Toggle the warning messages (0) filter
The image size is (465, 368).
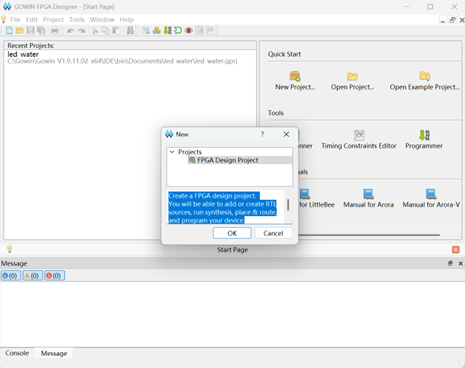[x=32, y=276]
